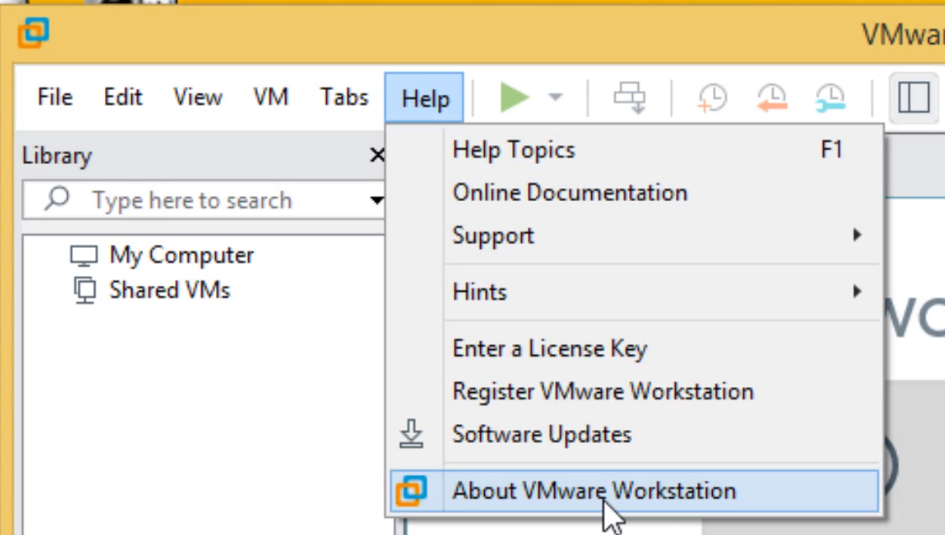The width and height of the screenshot is (945, 535).
Task: Open the Edit menu
Action: (x=123, y=97)
